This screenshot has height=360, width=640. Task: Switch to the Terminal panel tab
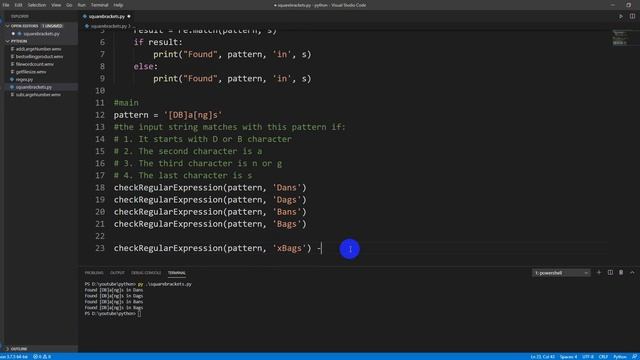tap(177, 273)
